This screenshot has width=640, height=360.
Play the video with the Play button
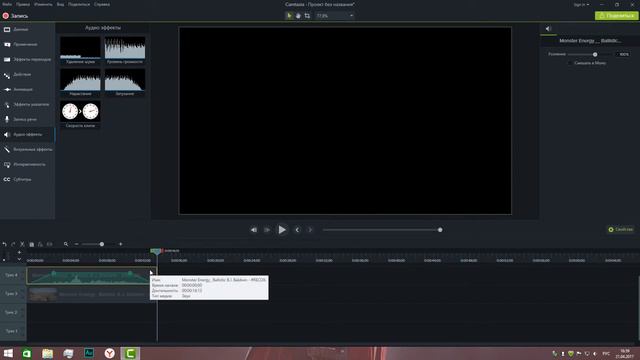(x=282, y=230)
